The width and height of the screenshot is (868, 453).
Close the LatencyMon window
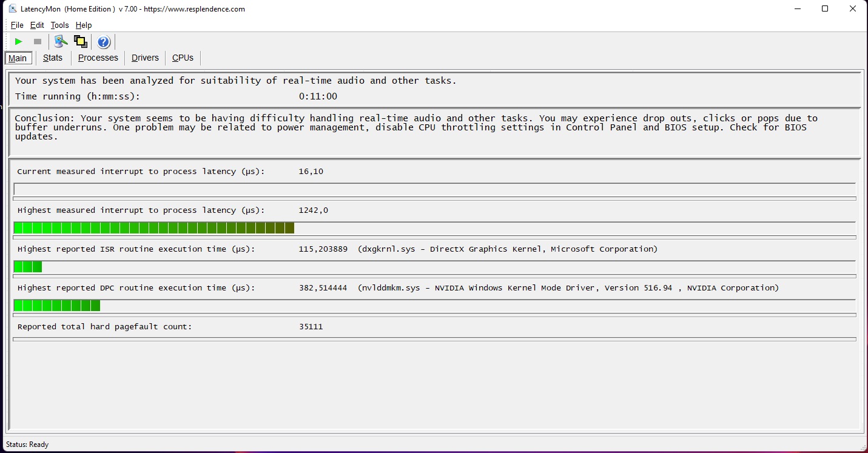coord(853,8)
